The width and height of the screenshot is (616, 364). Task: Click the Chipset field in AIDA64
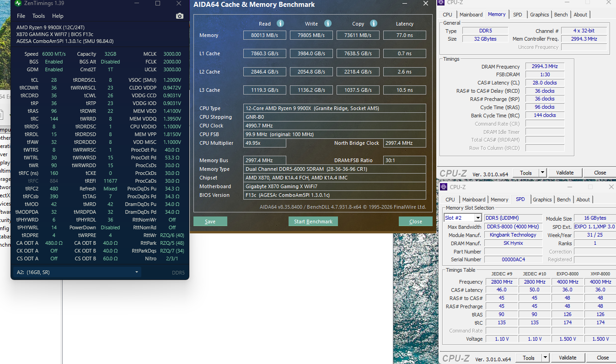click(x=335, y=178)
